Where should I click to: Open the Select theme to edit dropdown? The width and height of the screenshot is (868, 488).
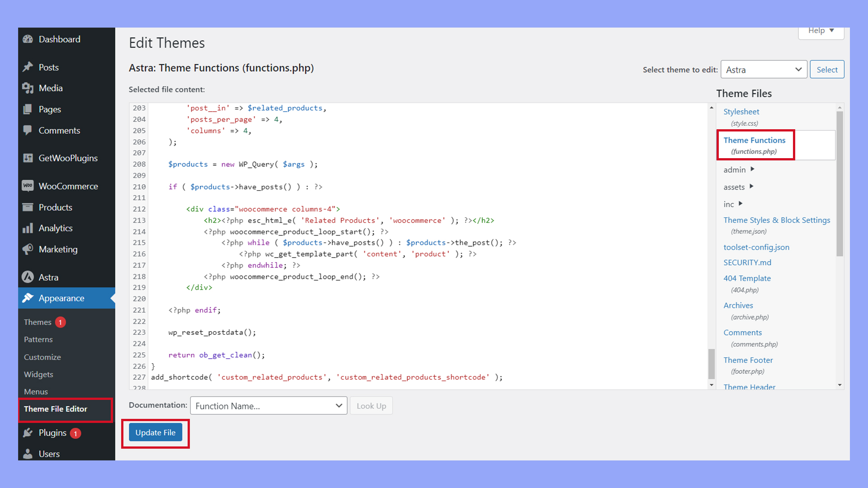[764, 70]
